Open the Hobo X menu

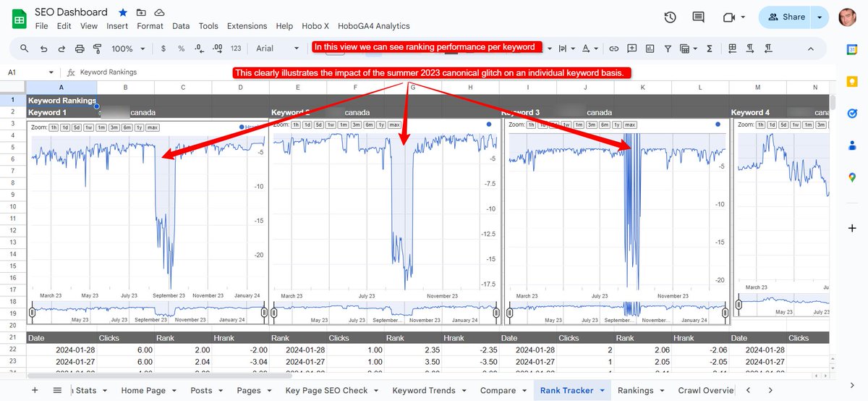click(x=315, y=26)
